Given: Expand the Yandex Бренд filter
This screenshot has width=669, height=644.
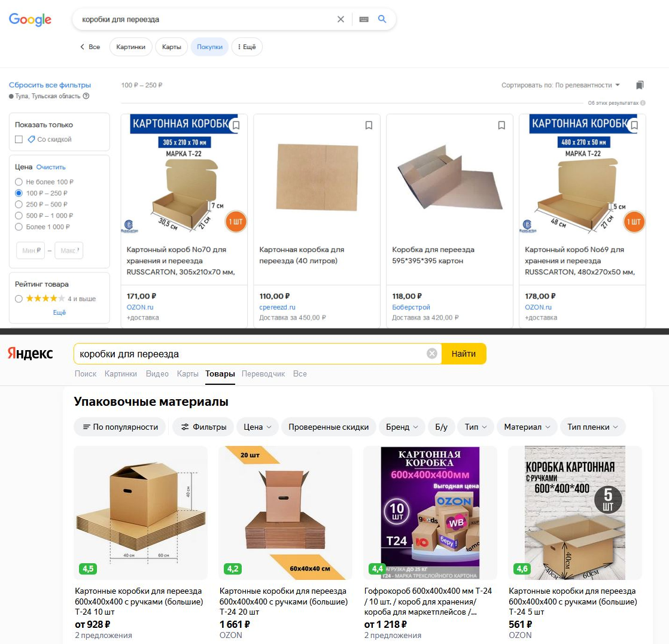Looking at the screenshot, I should [x=402, y=427].
